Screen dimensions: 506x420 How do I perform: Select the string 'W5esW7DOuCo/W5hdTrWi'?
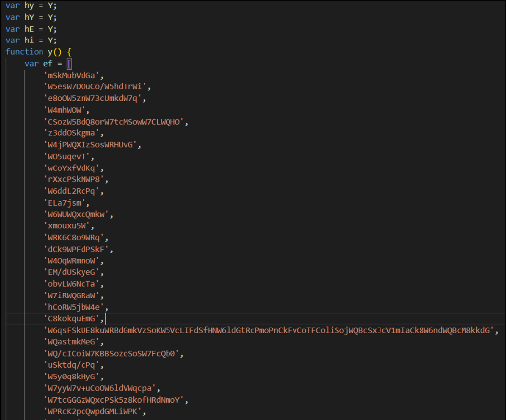[97, 87]
